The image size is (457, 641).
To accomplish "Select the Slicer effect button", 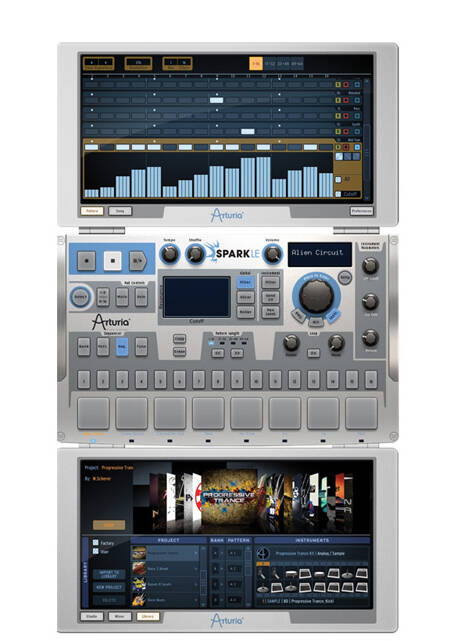I will 245,297.
